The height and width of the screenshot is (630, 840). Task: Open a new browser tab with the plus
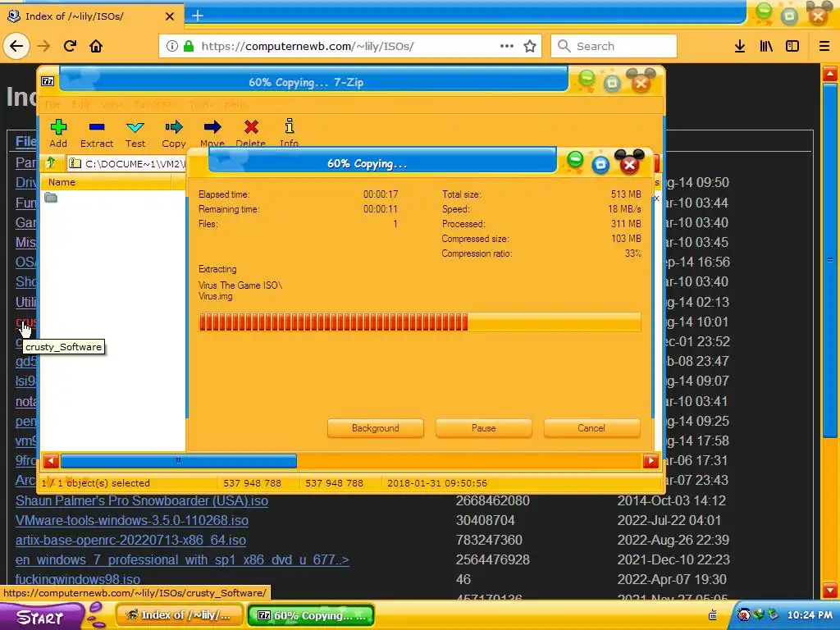coord(198,16)
